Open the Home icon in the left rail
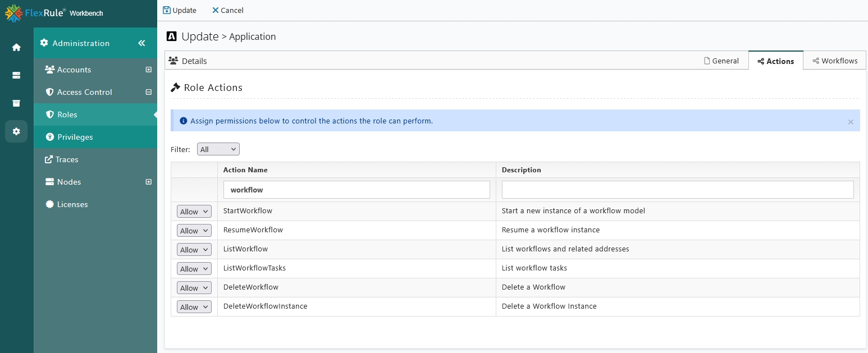The width and height of the screenshot is (868, 353). pos(16,47)
